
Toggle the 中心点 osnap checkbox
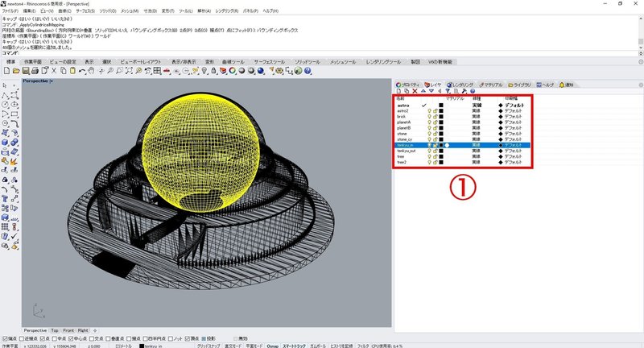click(x=71, y=338)
